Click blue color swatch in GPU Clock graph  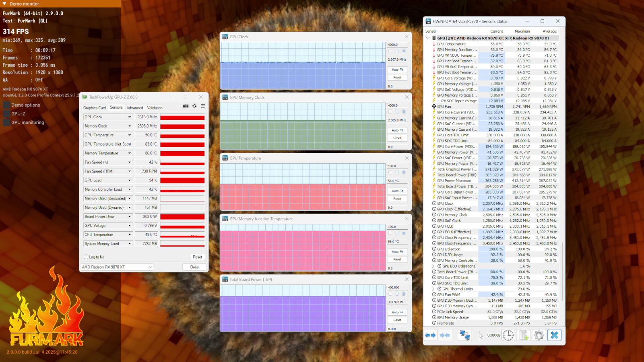coord(404,51)
